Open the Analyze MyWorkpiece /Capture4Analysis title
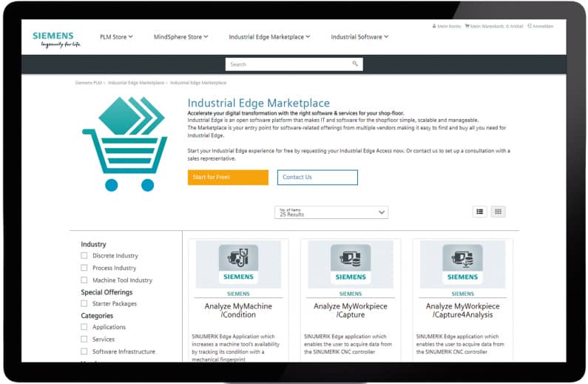 [462, 311]
